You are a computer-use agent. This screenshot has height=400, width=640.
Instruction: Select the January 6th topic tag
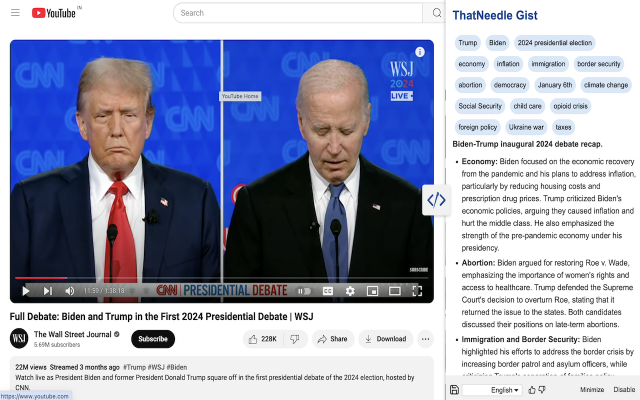[x=555, y=85]
